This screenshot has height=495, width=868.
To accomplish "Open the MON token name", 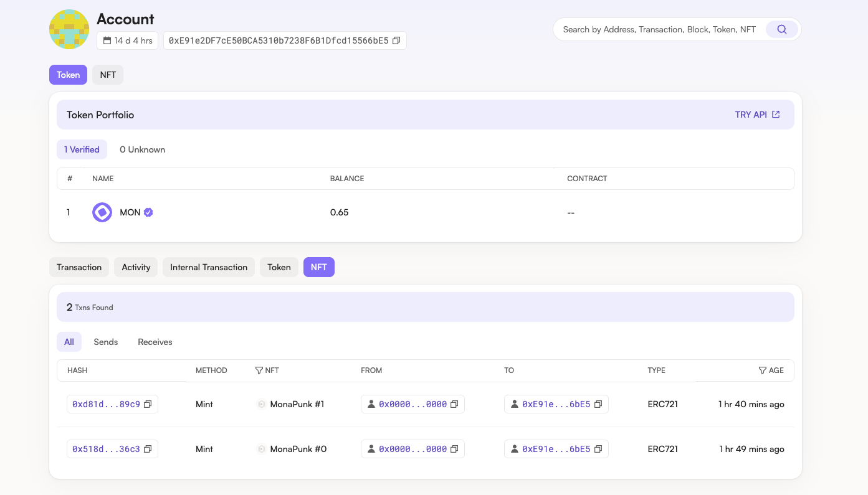I will [x=130, y=212].
